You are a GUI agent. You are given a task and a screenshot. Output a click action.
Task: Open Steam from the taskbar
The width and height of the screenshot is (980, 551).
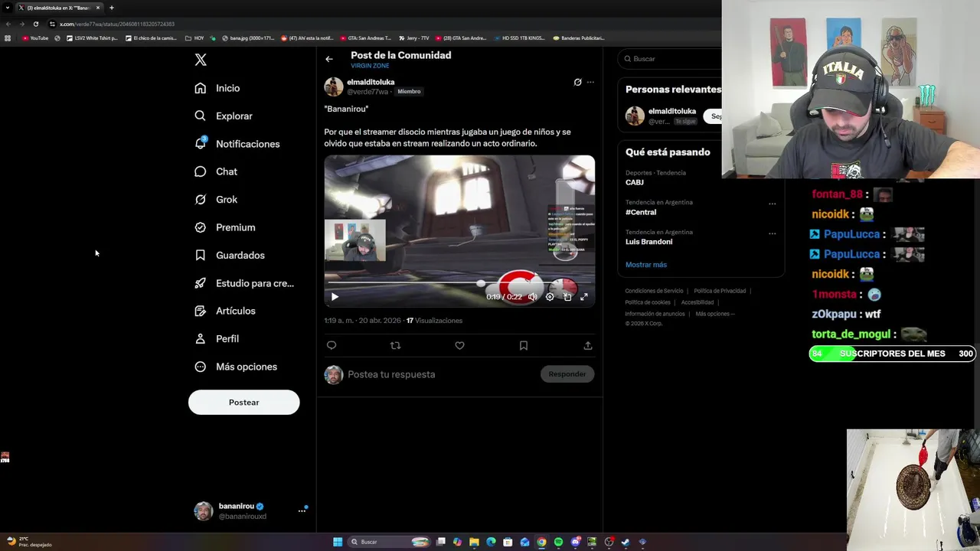(x=626, y=542)
